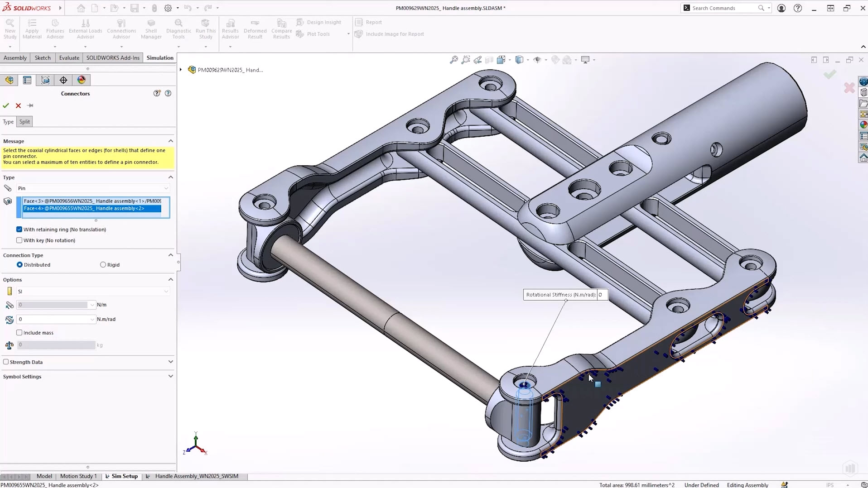Open the ConfigurationManager tab icon
Viewport: 868px width, 488px height.
[x=45, y=80]
